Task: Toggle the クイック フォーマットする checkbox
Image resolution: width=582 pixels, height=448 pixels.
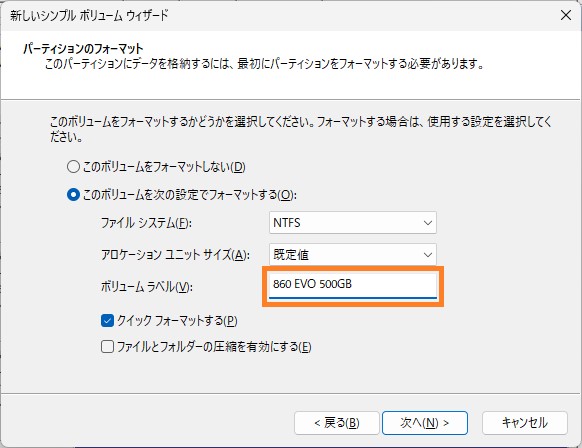Action: pos(107,320)
